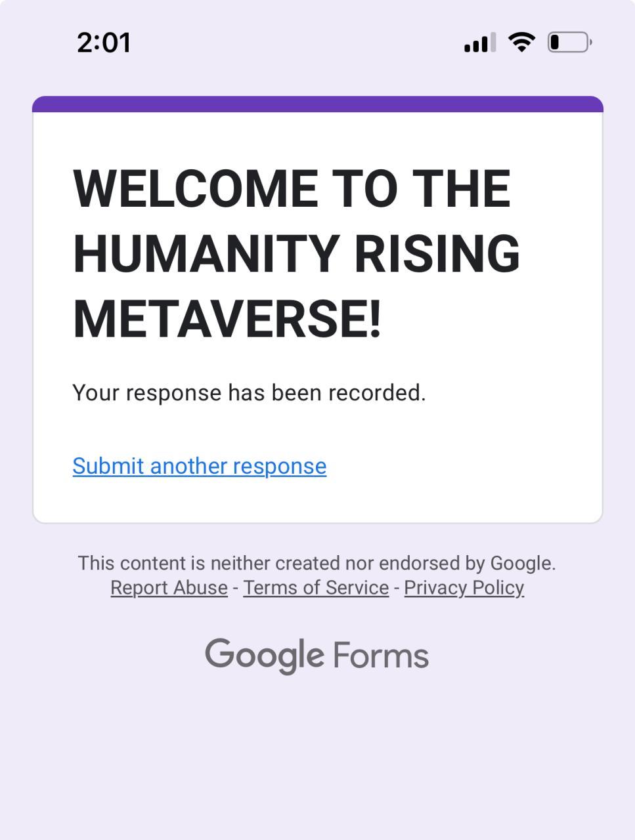Click the word METAVERSE! in the heading
Screen dimensions: 635x840
tap(227, 318)
